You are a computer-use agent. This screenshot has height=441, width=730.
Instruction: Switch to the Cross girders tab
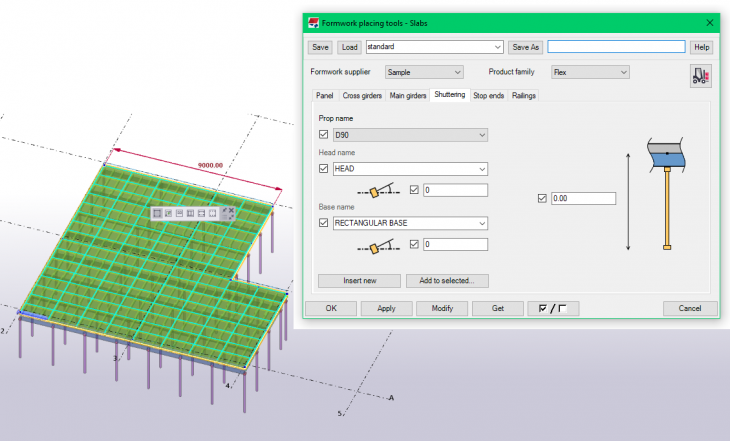click(362, 95)
